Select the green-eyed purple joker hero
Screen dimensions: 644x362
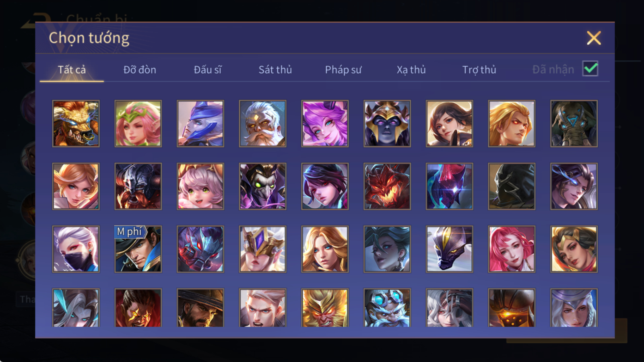[262, 186]
